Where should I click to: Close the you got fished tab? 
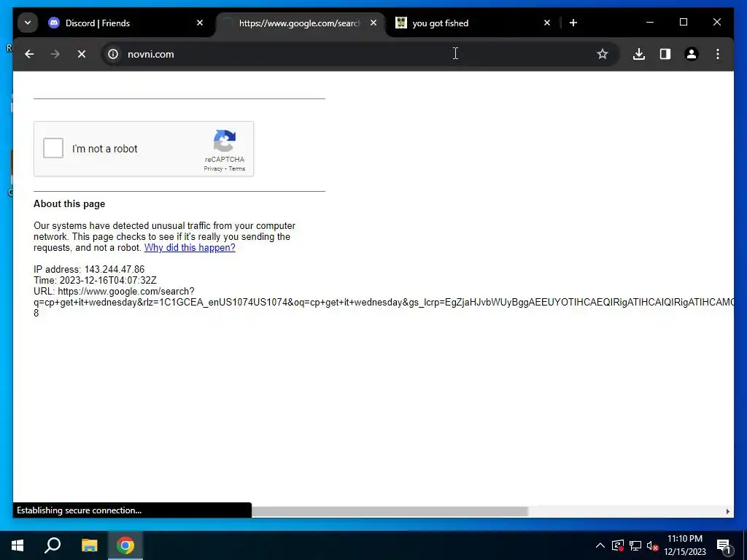(x=547, y=23)
